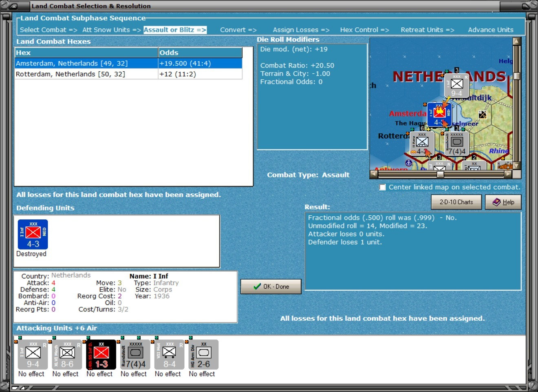Click the Rotterdam 4-3 counter on the map

(x=421, y=143)
